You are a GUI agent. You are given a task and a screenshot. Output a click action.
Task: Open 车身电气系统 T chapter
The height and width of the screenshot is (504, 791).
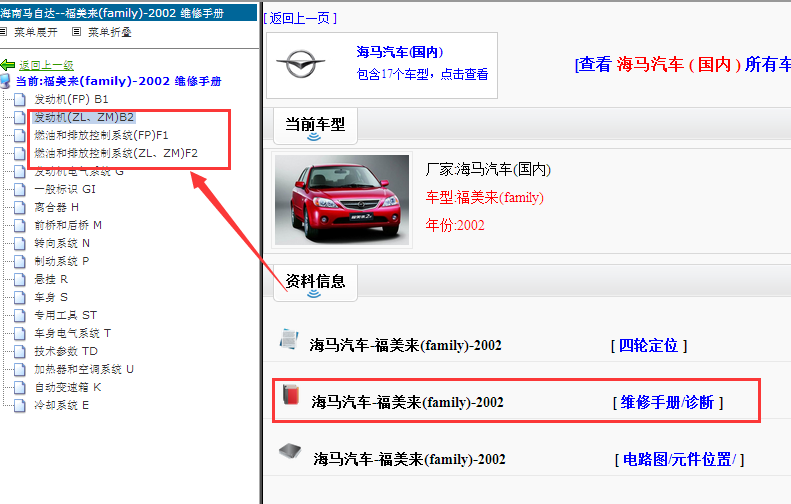click(72, 333)
